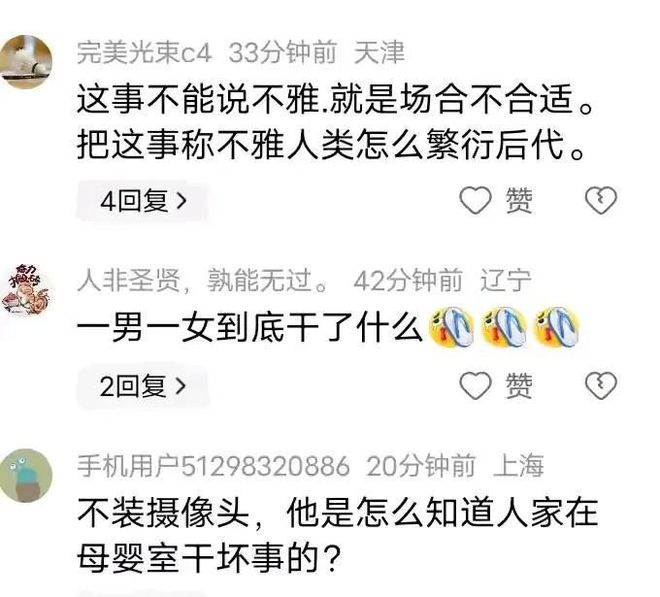Select comment about 不装摄像头
This screenshot has width=660, height=597.
coord(337,535)
